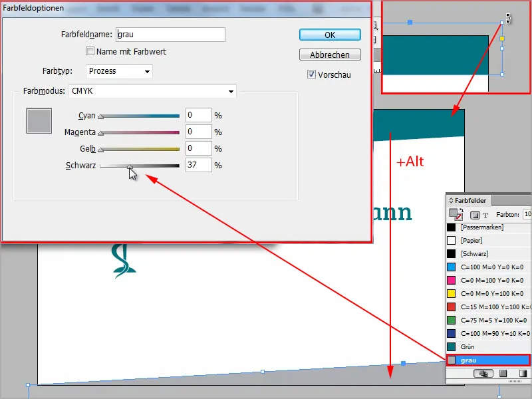Click the fill and stroke swatch in Farbfelder panel

(456, 214)
